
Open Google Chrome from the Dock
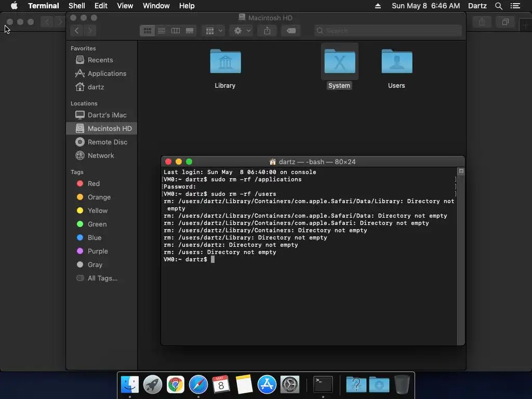pos(176,385)
